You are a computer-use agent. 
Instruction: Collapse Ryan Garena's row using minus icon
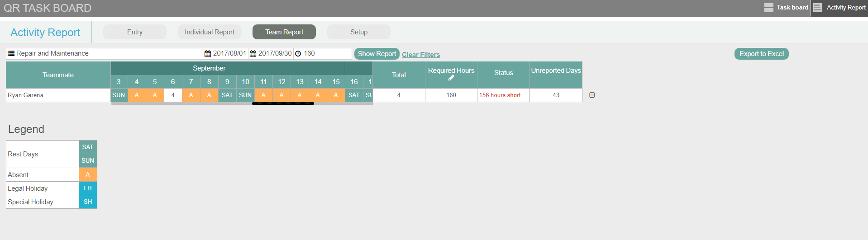coord(592,95)
